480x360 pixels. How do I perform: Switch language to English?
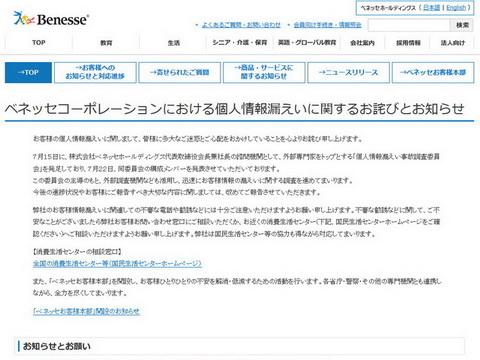click(x=456, y=8)
